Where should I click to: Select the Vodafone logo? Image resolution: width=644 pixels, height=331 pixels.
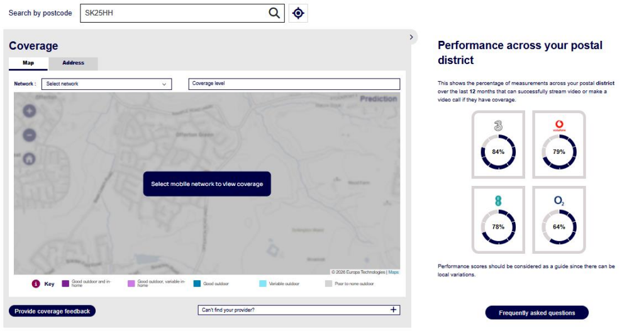click(x=559, y=126)
